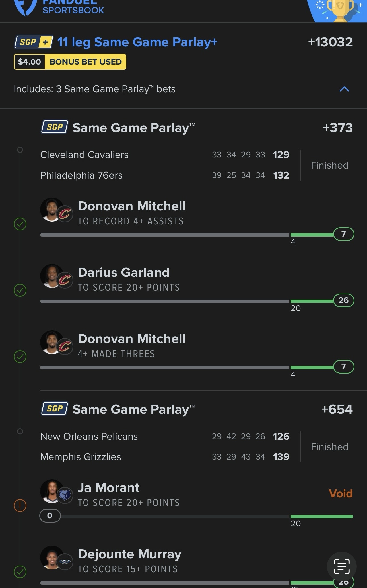
Task: Collapse the Includes 3 Same Game Parlay chevron
Action: (x=344, y=89)
